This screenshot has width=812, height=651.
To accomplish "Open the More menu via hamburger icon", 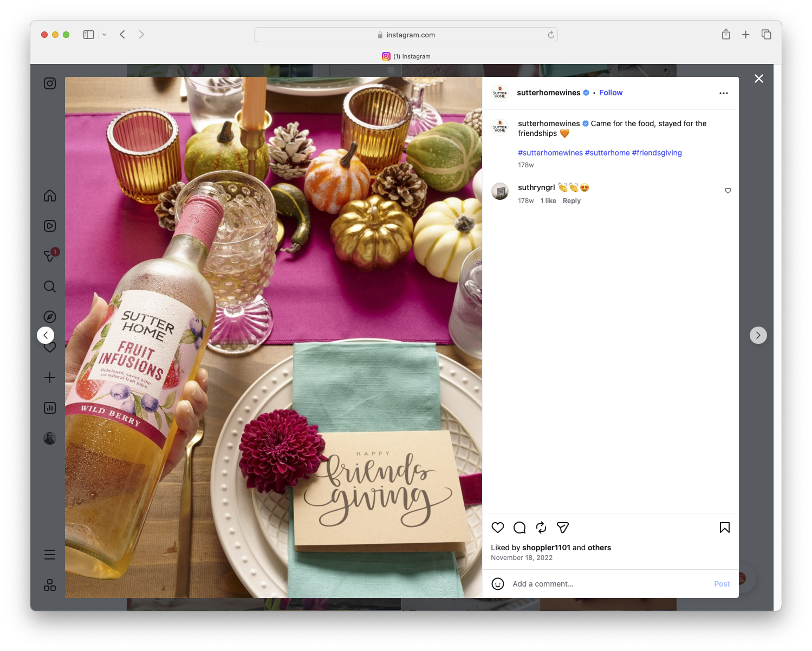I will 49,554.
